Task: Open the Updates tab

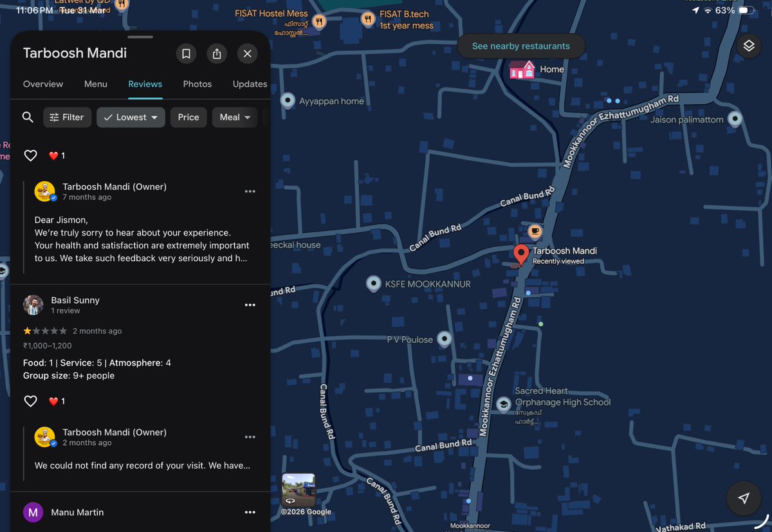Action: [250, 84]
